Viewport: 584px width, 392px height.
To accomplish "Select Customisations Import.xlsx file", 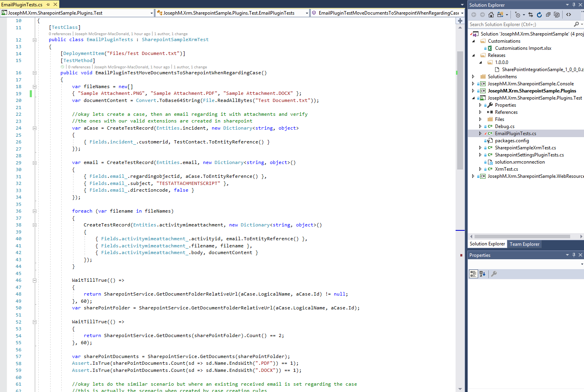I will (x=523, y=48).
